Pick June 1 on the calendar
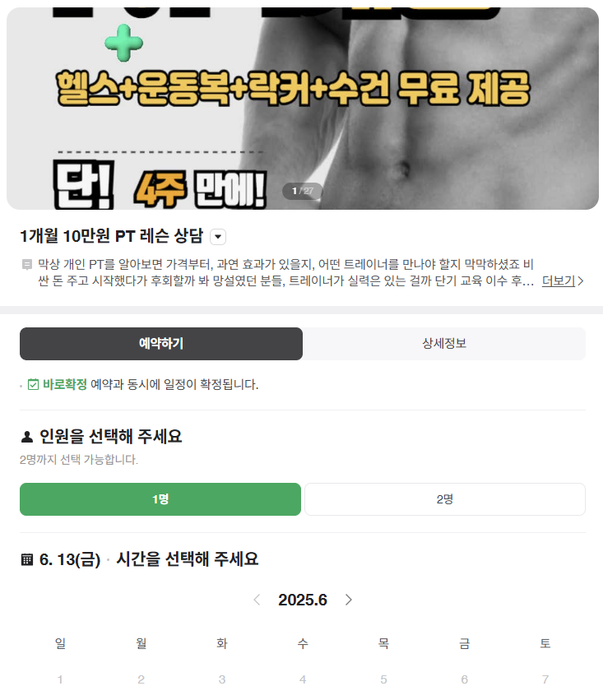Image resolution: width=603 pixels, height=700 pixels. [x=60, y=679]
